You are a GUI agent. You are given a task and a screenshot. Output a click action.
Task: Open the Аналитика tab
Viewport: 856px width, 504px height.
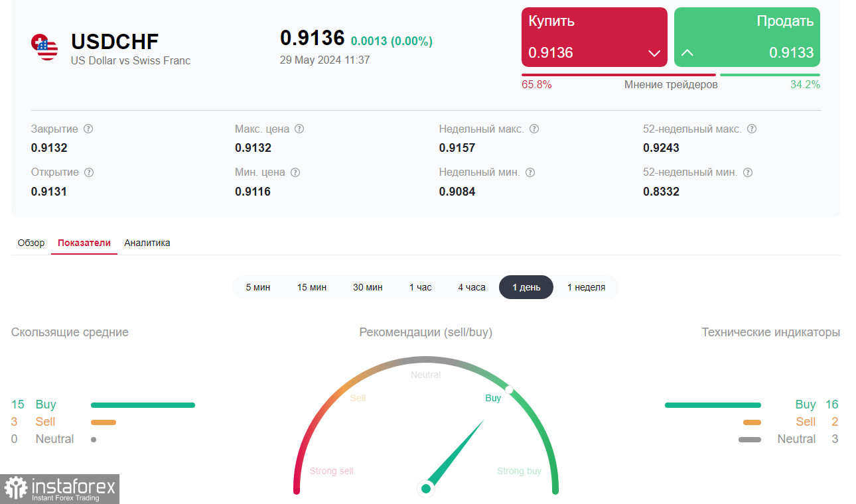coord(147,243)
